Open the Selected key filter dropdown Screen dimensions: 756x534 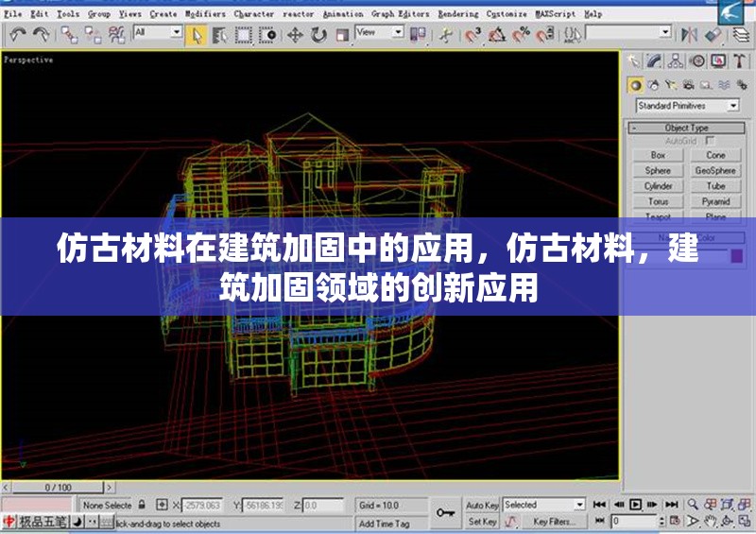point(544,505)
